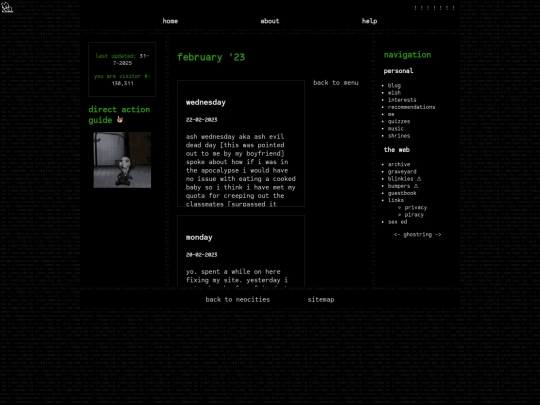
Task: Open the shrines link
Action: coord(399,136)
